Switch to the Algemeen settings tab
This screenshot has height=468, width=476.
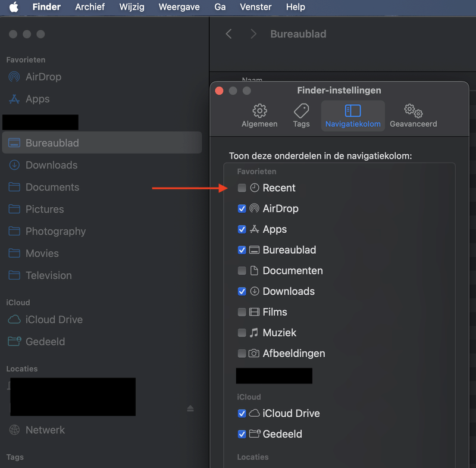tap(259, 116)
